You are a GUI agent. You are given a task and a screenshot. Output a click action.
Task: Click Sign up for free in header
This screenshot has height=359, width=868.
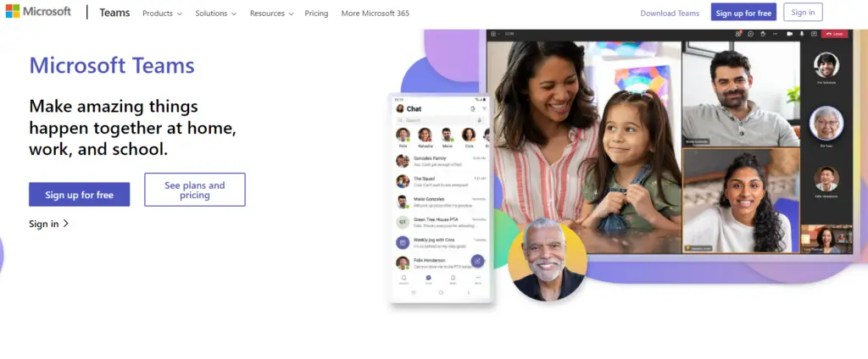coord(743,12)
